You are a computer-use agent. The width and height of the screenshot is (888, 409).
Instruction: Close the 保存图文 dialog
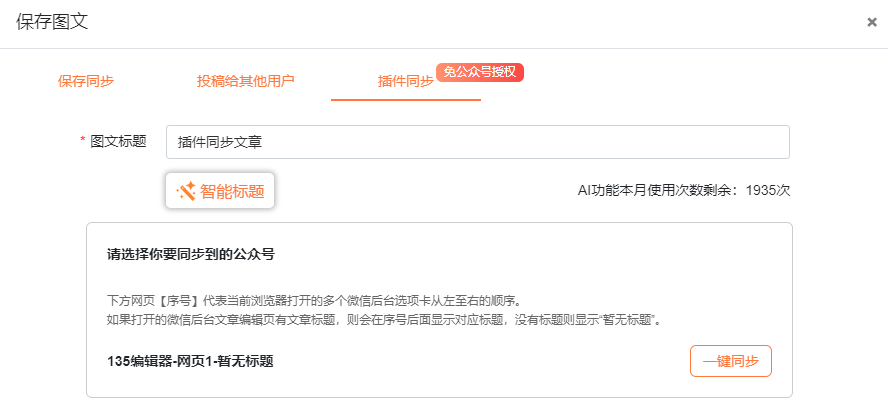click(x=872, y=22)
